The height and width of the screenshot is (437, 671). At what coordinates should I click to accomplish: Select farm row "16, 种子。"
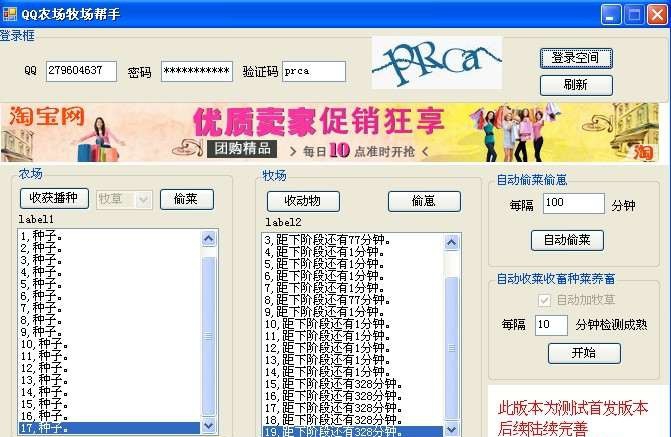(109, 416)
